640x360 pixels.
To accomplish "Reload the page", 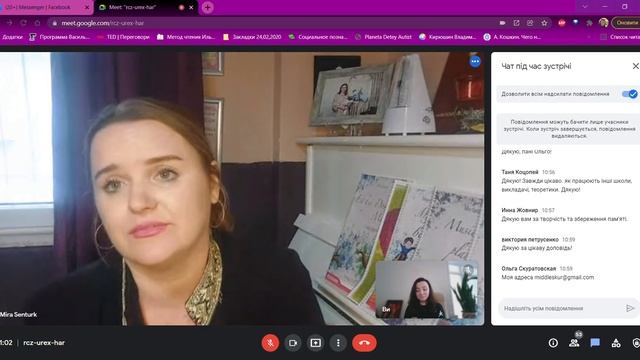I will 24,23.
